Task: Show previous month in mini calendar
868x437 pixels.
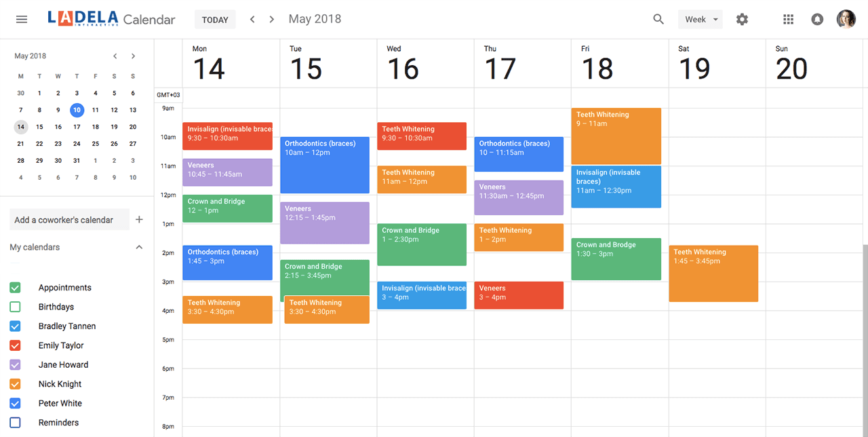Action: (x=115, y=56)
